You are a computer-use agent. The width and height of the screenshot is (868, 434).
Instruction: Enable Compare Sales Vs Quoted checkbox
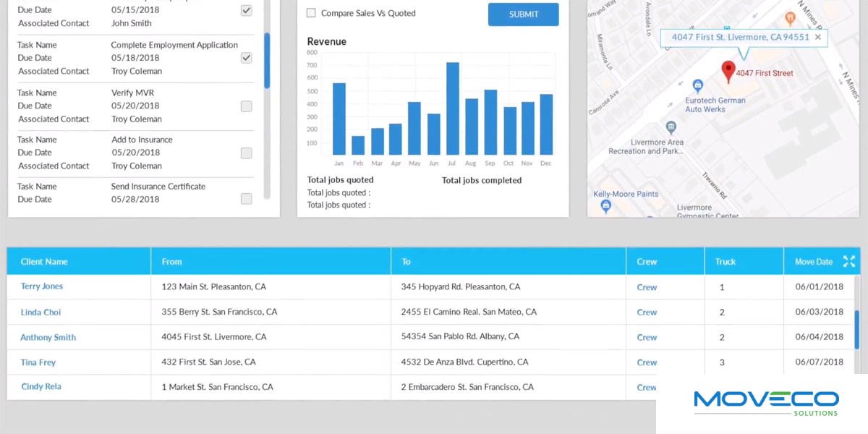click(311, 13)
